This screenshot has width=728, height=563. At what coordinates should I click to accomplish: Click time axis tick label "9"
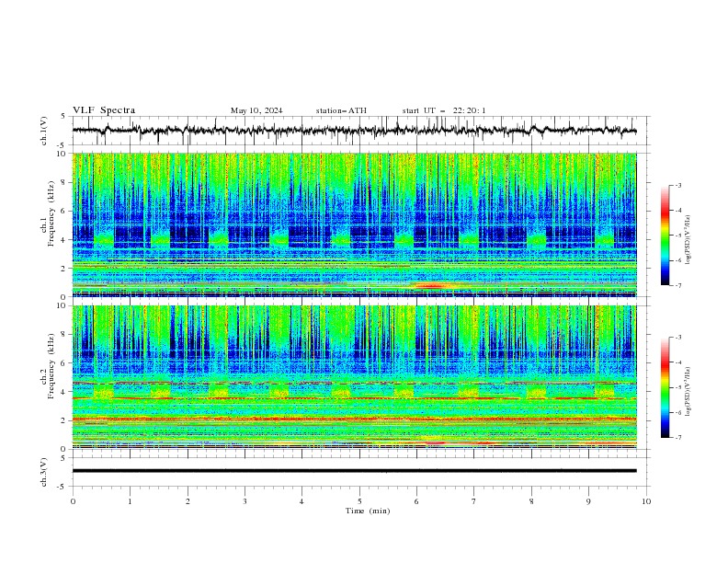click(x=588, y=501)
